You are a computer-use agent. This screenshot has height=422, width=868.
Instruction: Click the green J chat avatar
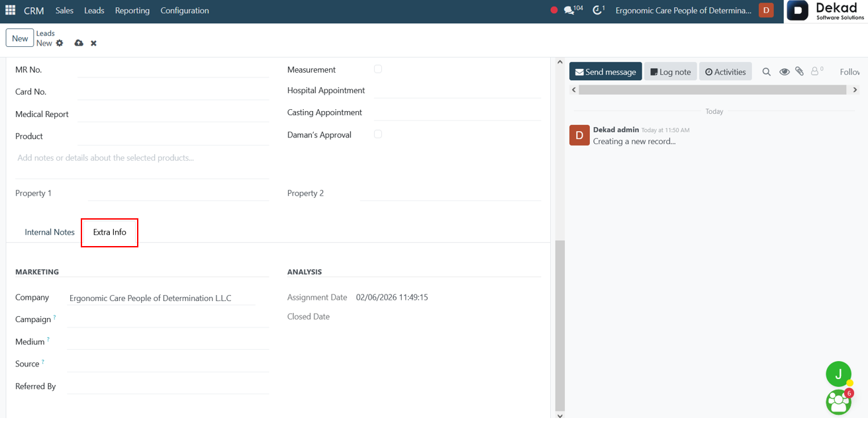838,374
